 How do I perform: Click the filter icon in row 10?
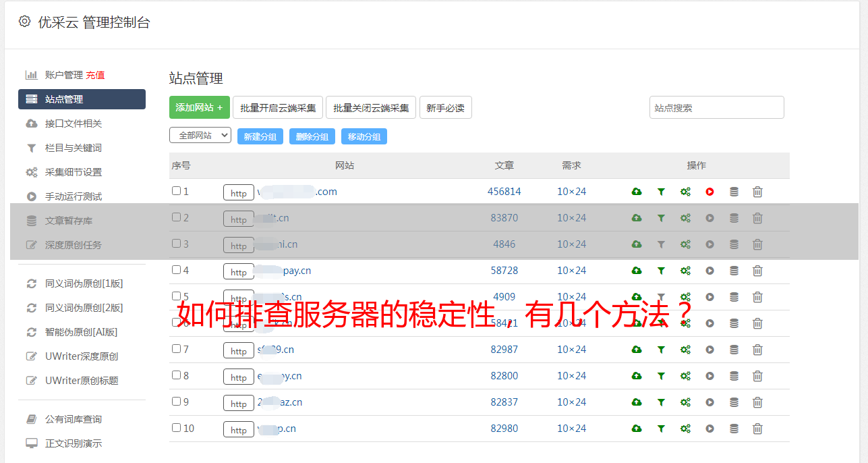coord(661,429)
